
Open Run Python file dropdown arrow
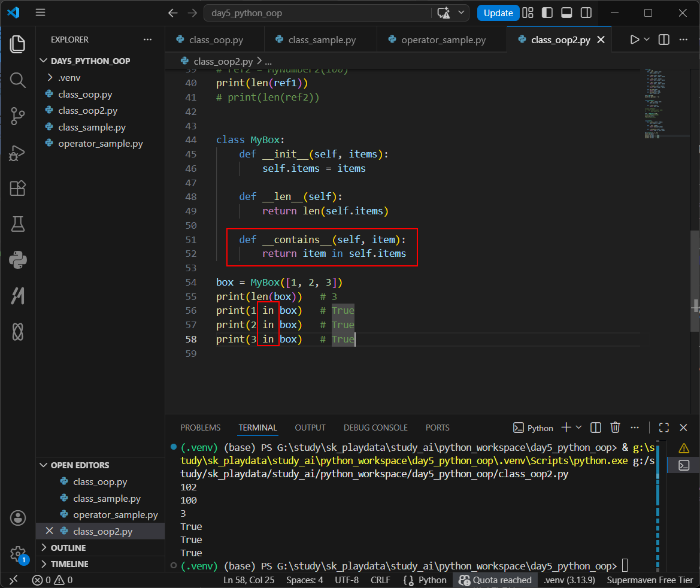click(x=647, y=40)
